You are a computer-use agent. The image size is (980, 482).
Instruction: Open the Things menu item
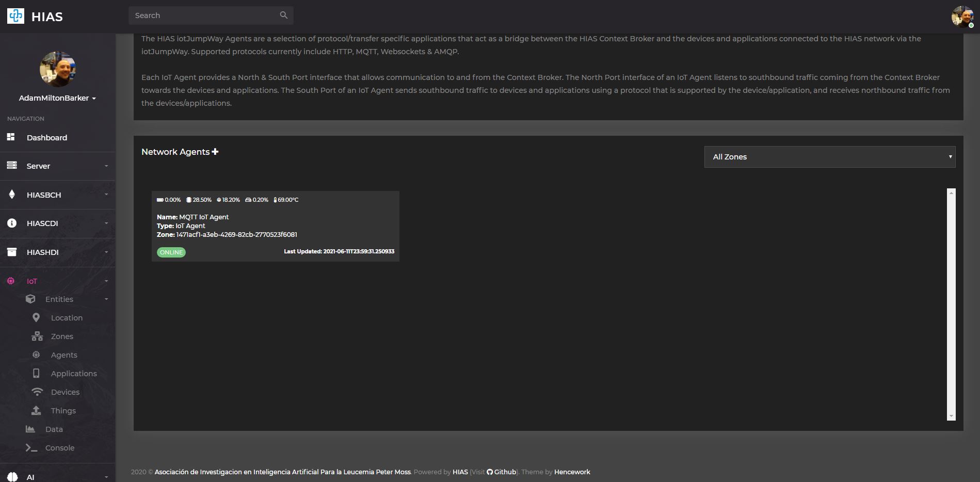[x=63, y=411]
